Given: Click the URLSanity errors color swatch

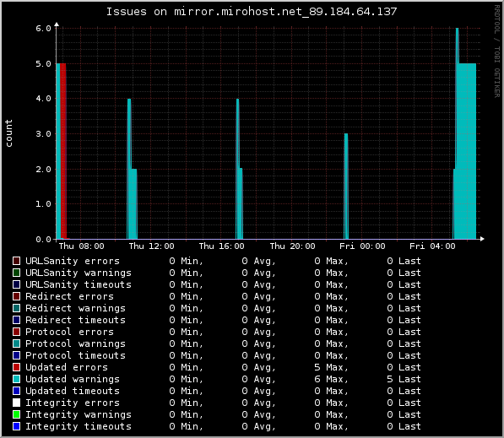Looking at the screenshot, I should pyautogui.click(x=16, y=261).
